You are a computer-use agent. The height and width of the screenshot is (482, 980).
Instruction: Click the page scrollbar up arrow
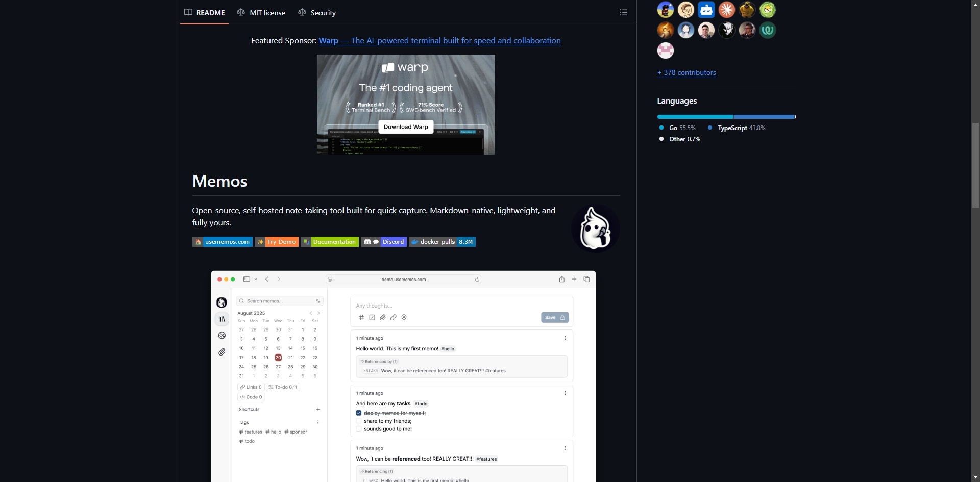tap(975, 4)
